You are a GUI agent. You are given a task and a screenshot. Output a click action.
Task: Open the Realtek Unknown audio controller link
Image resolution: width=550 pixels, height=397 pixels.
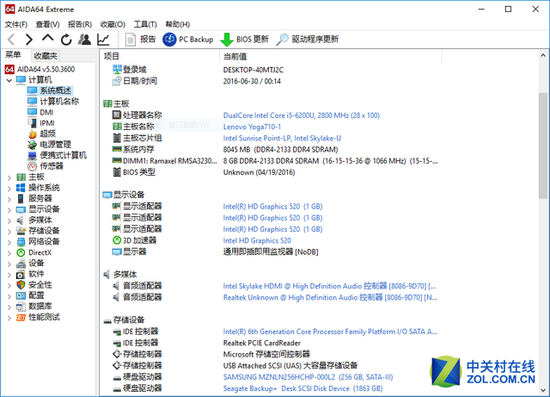330,297
